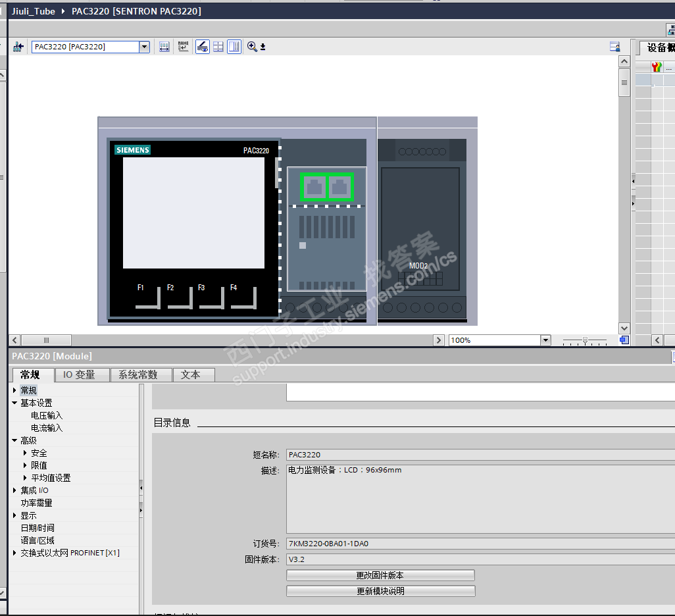Switch to the 系统常数 tab

click(138, 374)
